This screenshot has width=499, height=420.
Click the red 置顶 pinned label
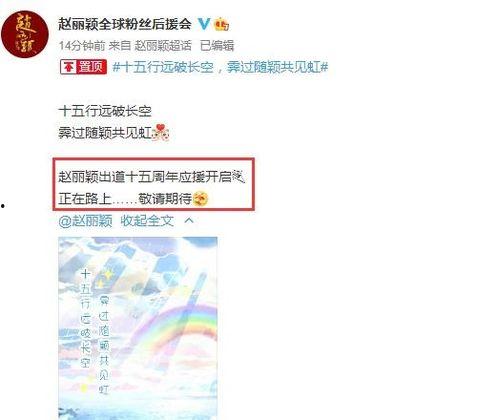coord(83,67)
